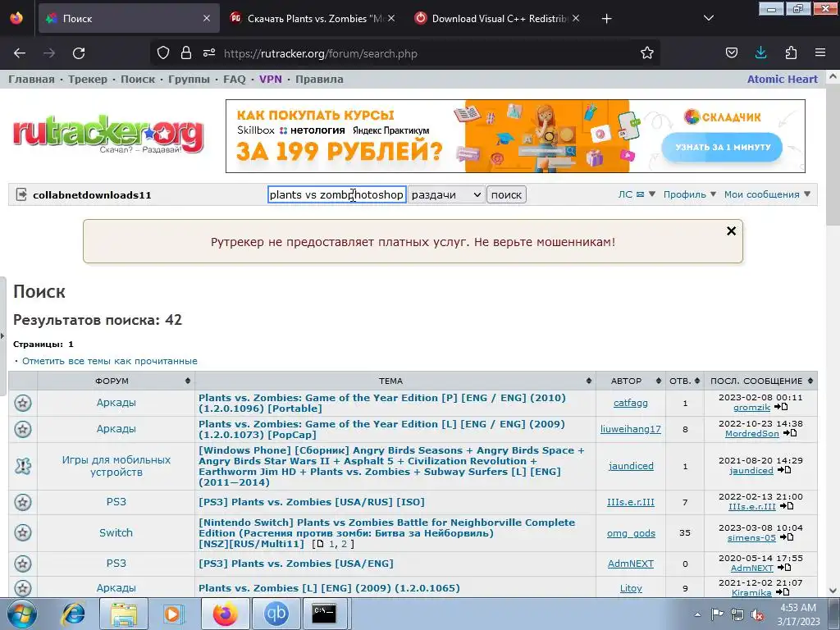Open qBittorrent from the taskbar
The width and height of the screenshot is (840, 630).
pos(276,614)
